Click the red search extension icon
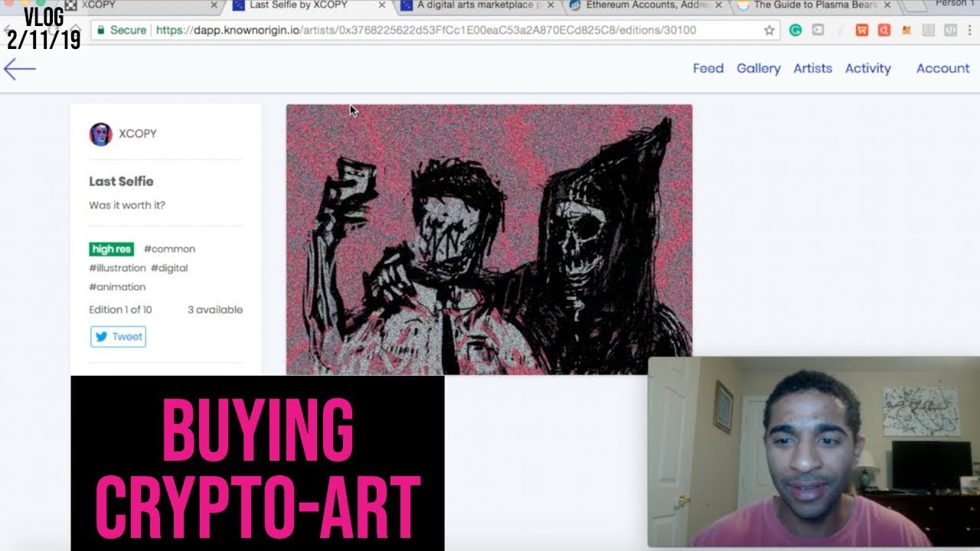This screenshot has width=980, height=551. point(884,31)
